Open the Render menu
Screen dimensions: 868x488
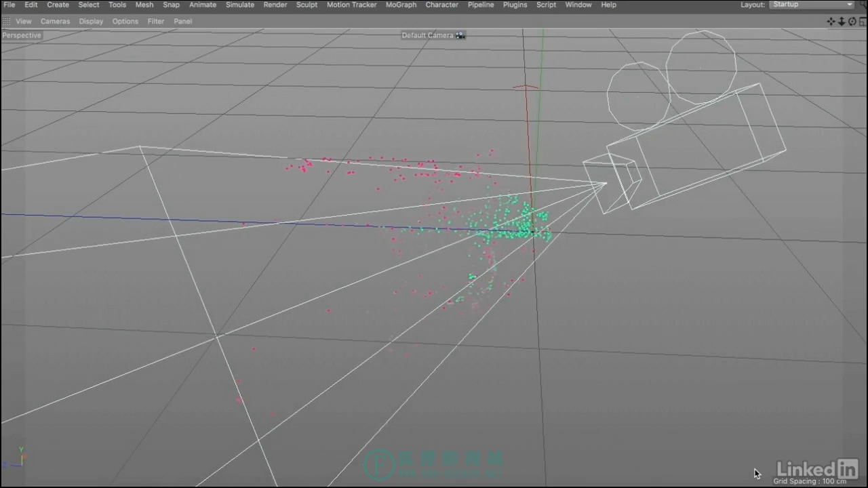click(x=275, y=5)
